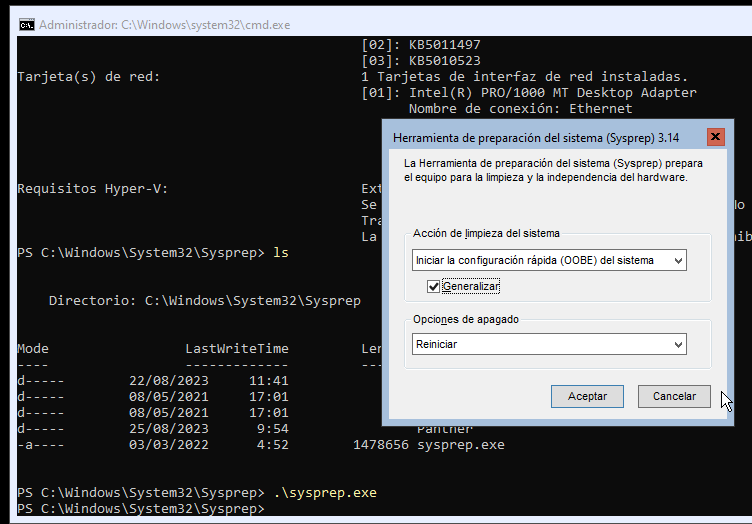Click the Cancelar button
Screen dimensions: 752x524
674,396
